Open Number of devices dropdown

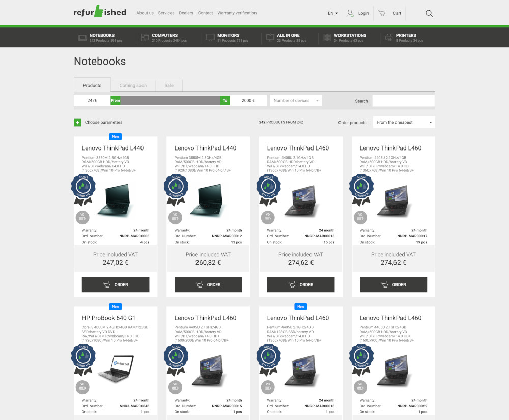[x=296, y=101]
